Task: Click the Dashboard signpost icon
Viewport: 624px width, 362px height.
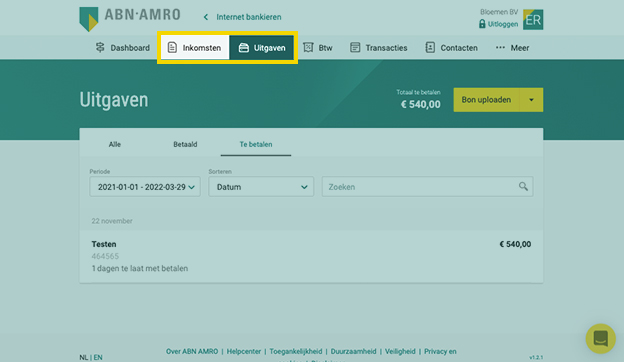Action: [x=100, y=48]
